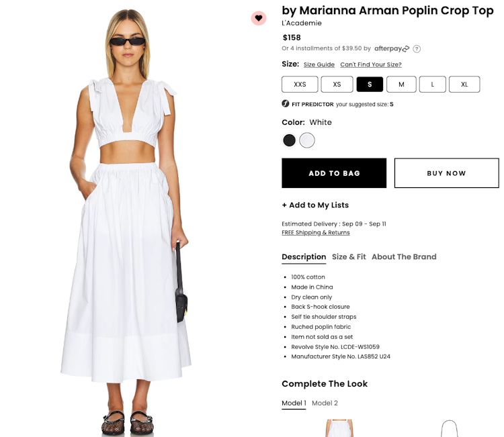
Task: Open FREE Shipping & Returns link
Action: click(316, 232)
